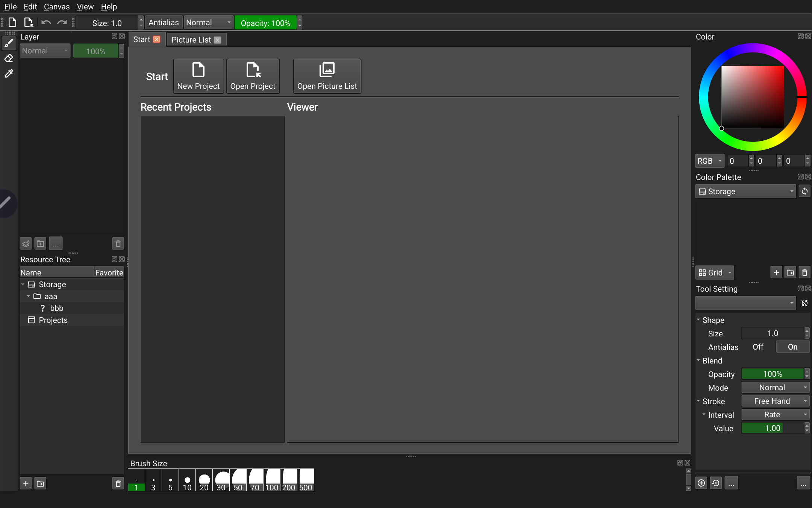Delete the selected layer via trash icon
812x508 pixels.
118,243
